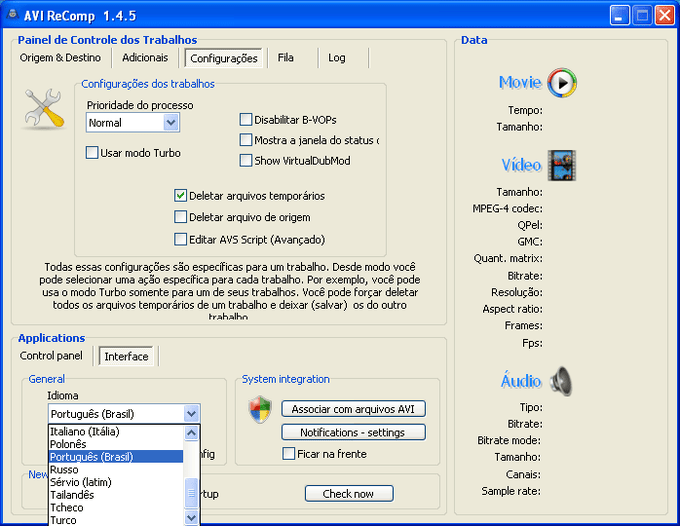The image size is (680, 526).
Task: Pick Tcheco from the language list
Action: (x=116, y=507)
